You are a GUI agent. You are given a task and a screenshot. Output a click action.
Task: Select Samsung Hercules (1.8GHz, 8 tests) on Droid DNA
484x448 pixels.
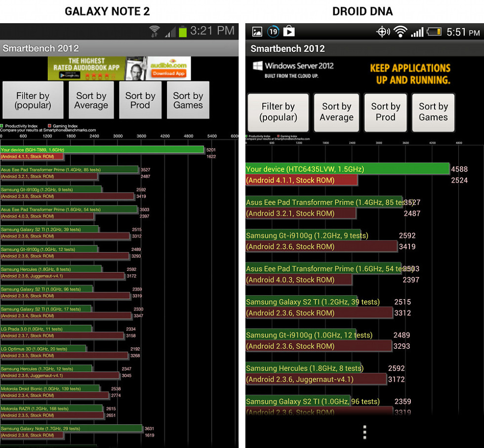tap(316, 373)
